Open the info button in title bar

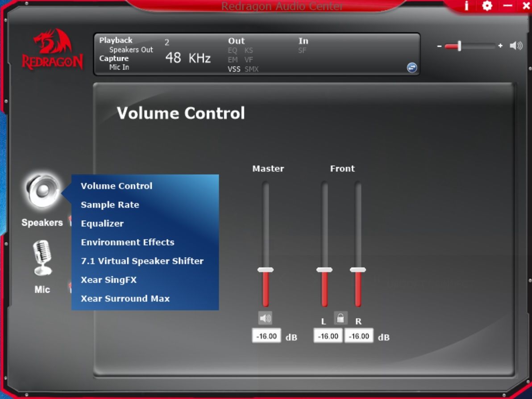pos(466,6)
